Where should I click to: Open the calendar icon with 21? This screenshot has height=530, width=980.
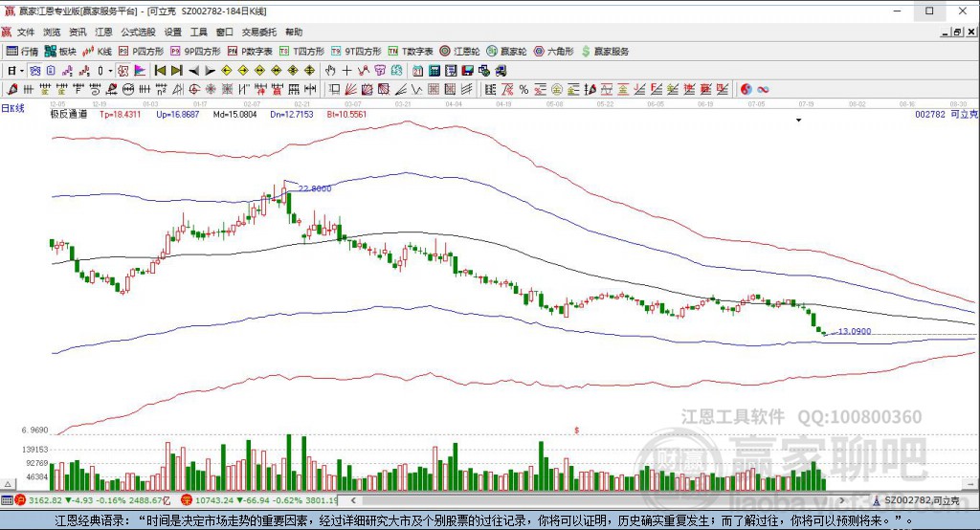pyautogui.click(x=417, y=71)
